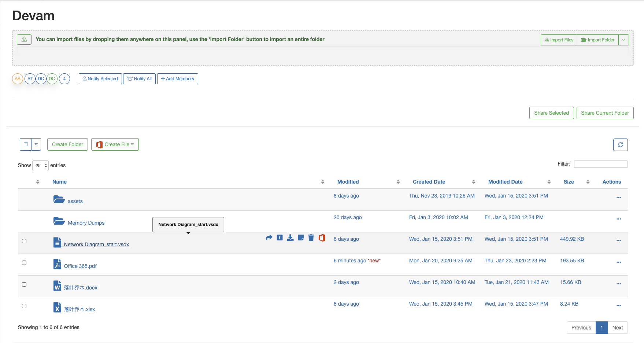
Task: Open actions ellipsis for Network Diagram_start.vsdx
Action: click(x=618, y=240)
